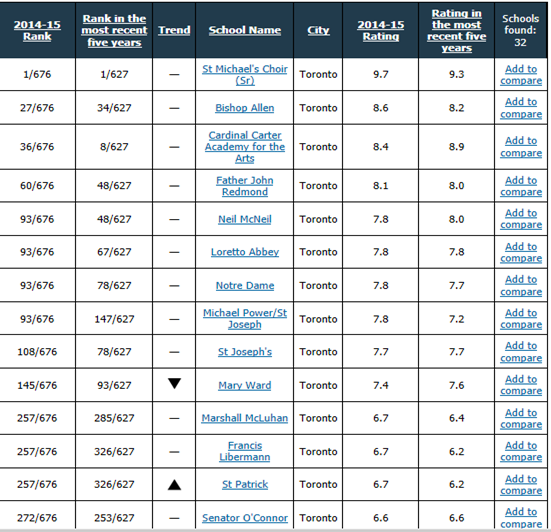Viewport: 551px width, 532px height.
Task: Select the 108/676 rank cell
Action: [x=37, y=352]
